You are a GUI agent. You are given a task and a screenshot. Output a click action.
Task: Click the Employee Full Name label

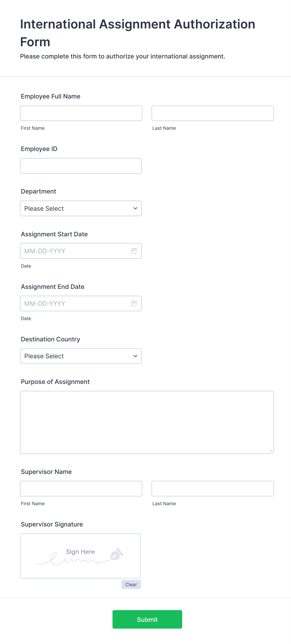[51, 96]
